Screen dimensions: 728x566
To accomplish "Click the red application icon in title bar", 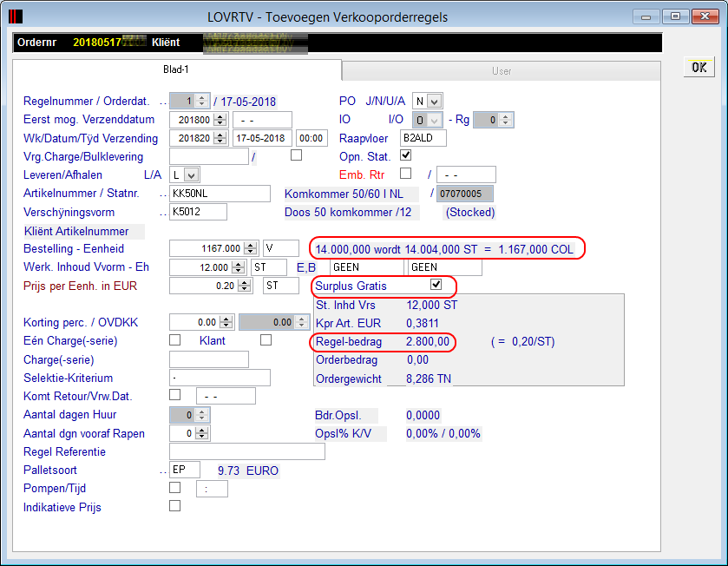I will pos(16,16).
